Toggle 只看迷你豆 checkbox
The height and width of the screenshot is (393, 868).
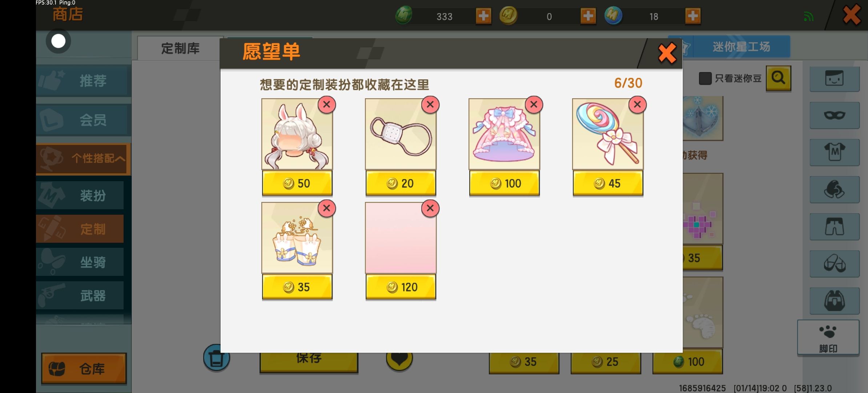[x=705, y=78]
